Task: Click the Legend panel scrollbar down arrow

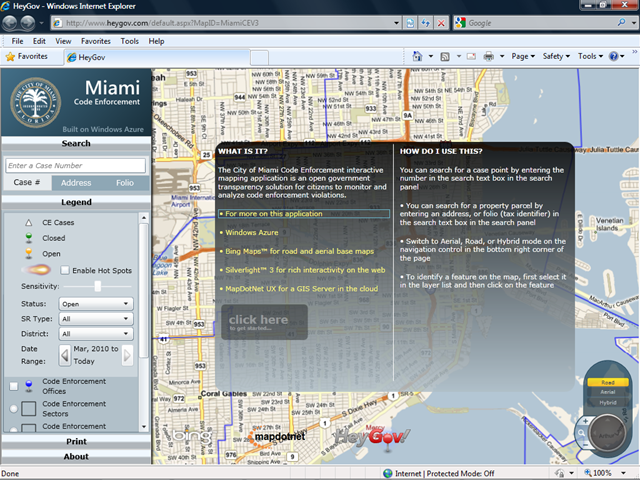Action: (144, 427)
